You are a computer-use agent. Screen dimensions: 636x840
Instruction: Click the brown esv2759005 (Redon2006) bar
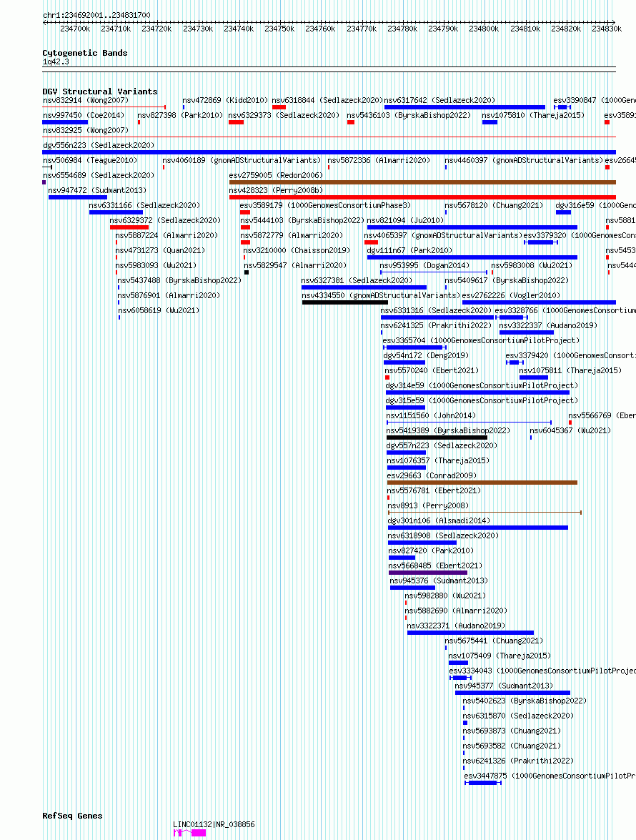click(x=422, y=183)
